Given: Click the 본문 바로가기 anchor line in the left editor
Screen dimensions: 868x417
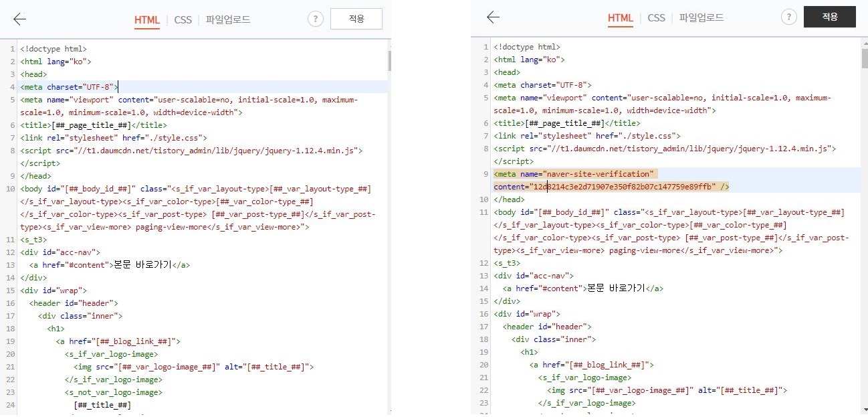Looking at the screenshot, I should click(110, 265).
